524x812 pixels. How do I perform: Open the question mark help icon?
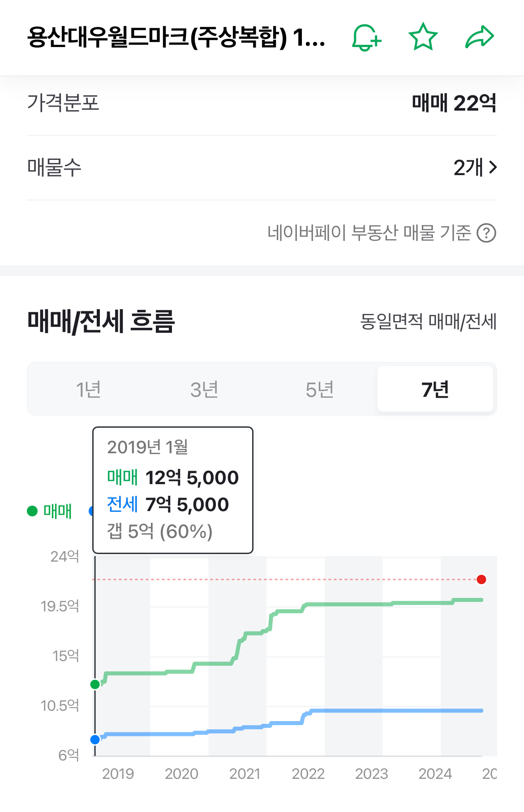tap(486, 233)
